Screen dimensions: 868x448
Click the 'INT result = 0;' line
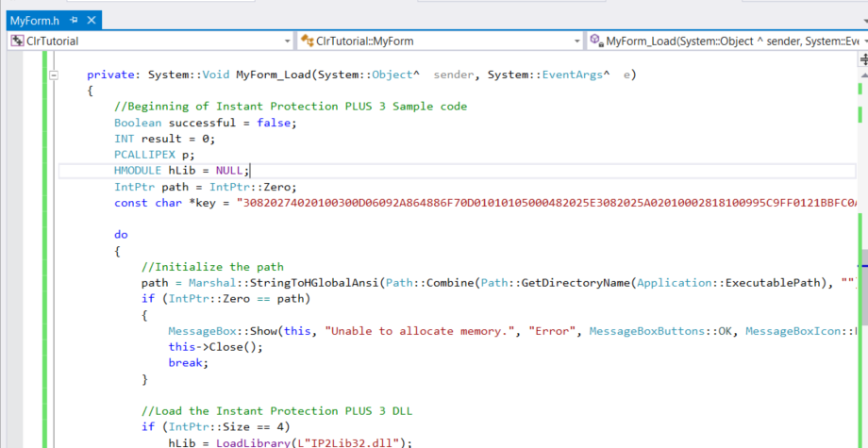pyautogui.click(x=164, y=139)
